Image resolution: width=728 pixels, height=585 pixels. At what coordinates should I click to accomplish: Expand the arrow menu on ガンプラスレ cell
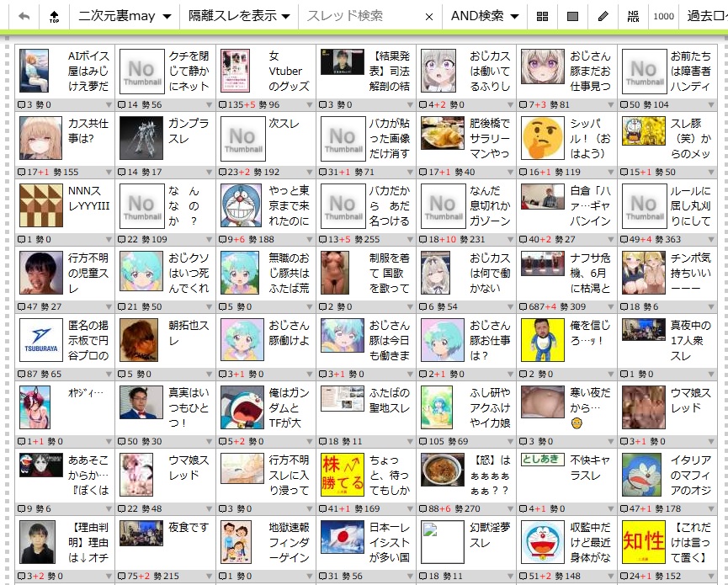click(x=208, y=172)
